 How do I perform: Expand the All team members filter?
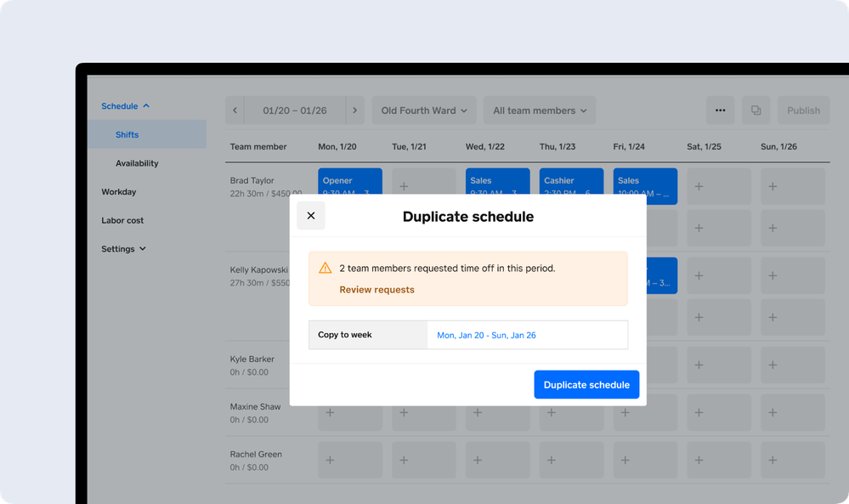(539, 110)
